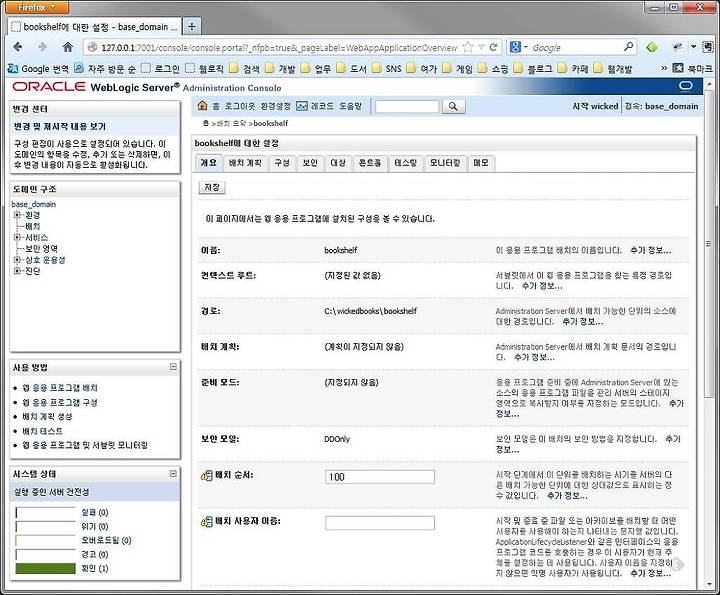Switch to the 컨트롤 tab

point(370,163)
